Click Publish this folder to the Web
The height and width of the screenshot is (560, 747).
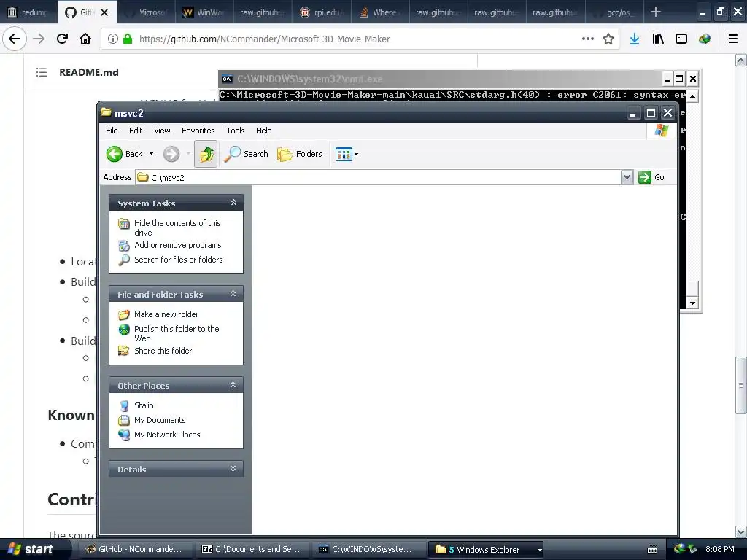(177, 333)
